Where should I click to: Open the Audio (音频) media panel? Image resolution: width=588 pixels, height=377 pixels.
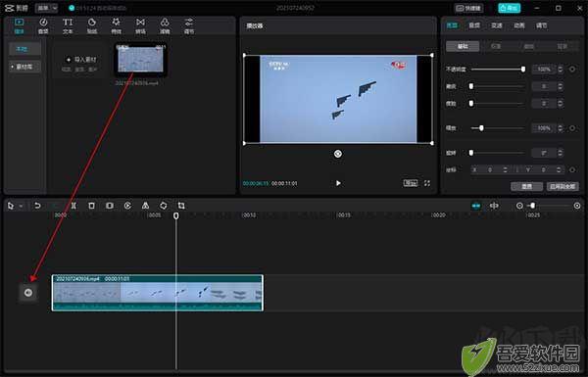(43, 25)
